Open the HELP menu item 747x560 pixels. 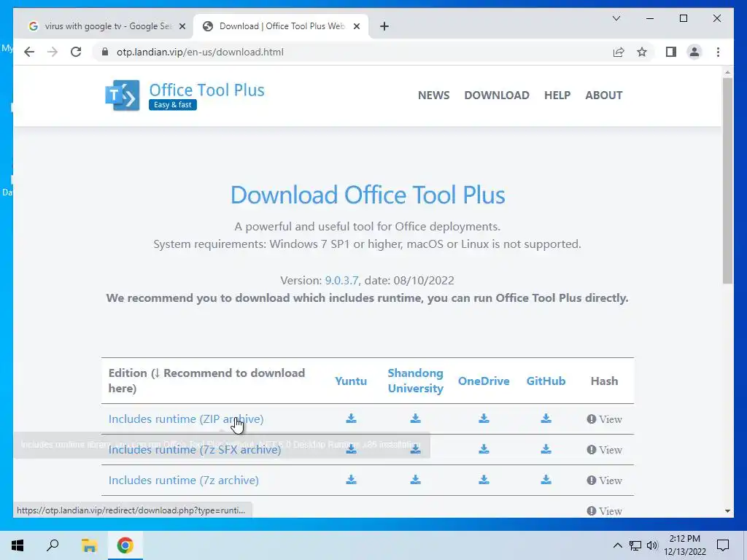pos(557,96)
